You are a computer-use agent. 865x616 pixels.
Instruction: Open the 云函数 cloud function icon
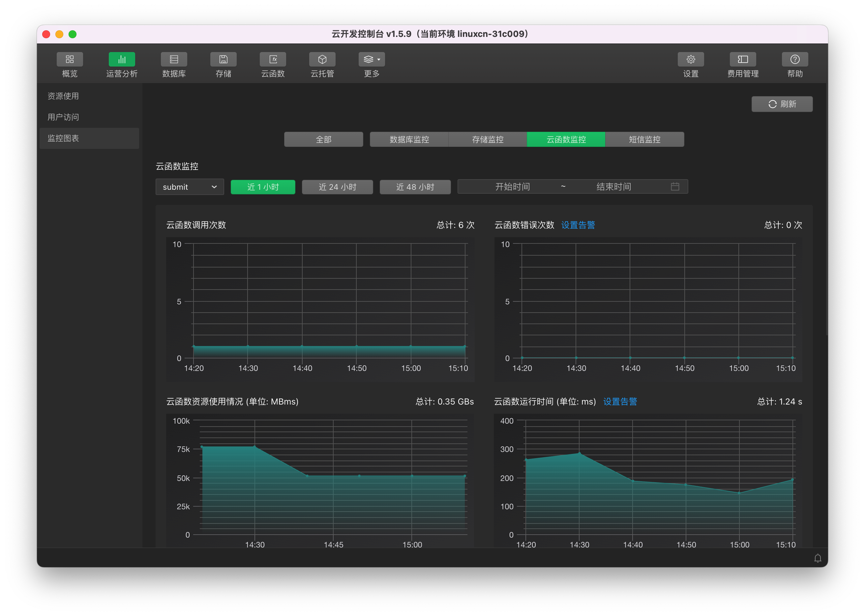(273, 60)
